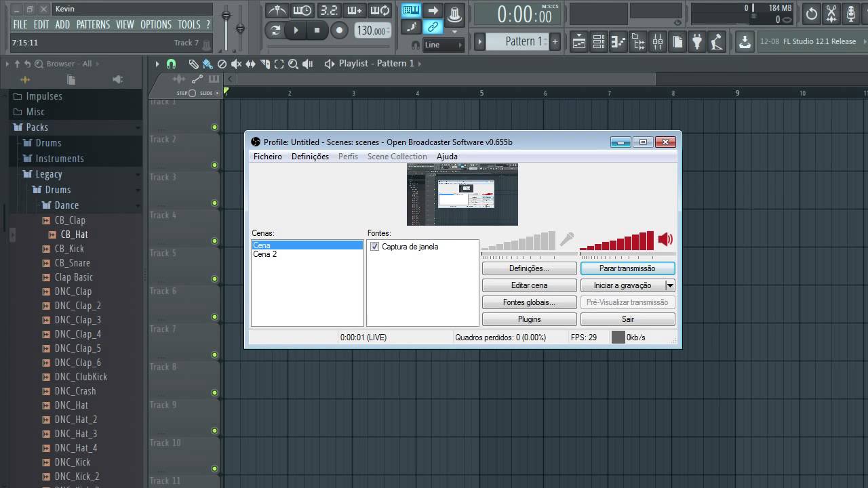Viewport: 868px width, 488px height.
Task: Open the Playlist window from main toolbar
Action: point(578,42)
